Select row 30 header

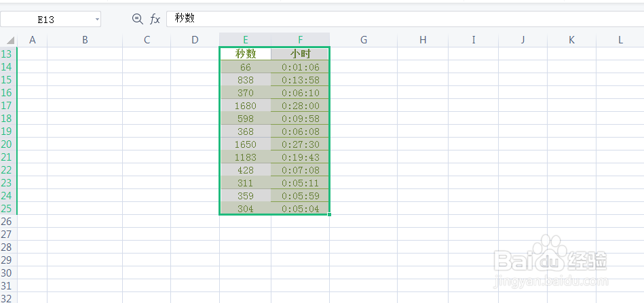pyautogui.click(x=8, y=272)
